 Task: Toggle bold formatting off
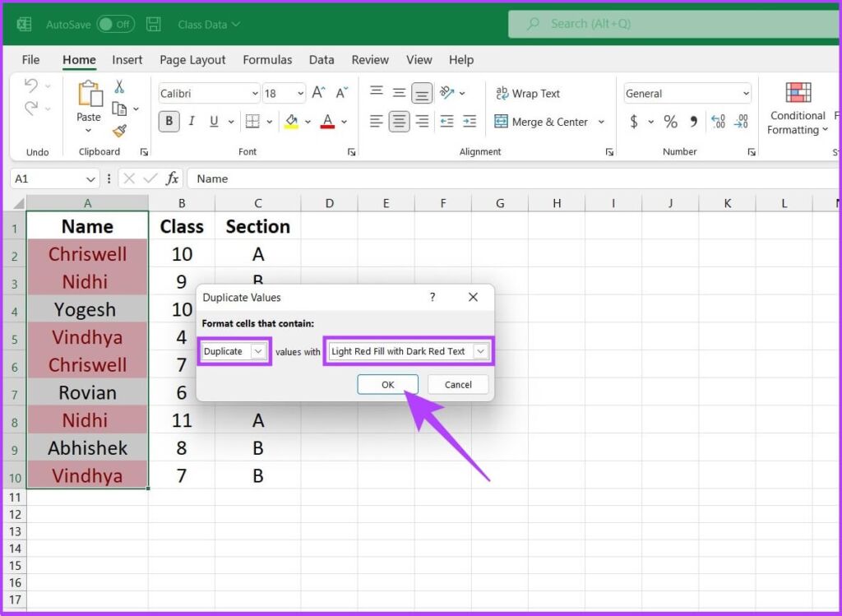[x=168, y=121]
